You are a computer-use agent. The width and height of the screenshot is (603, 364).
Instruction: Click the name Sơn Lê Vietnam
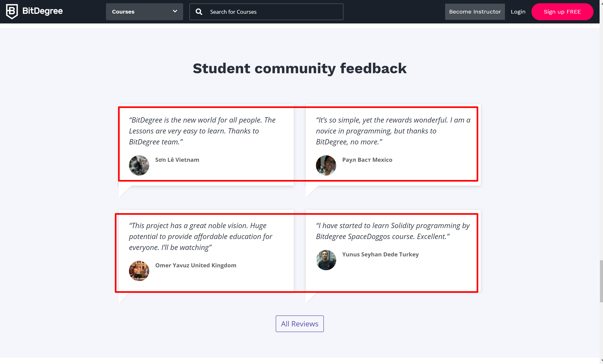[x=177, y=160]
